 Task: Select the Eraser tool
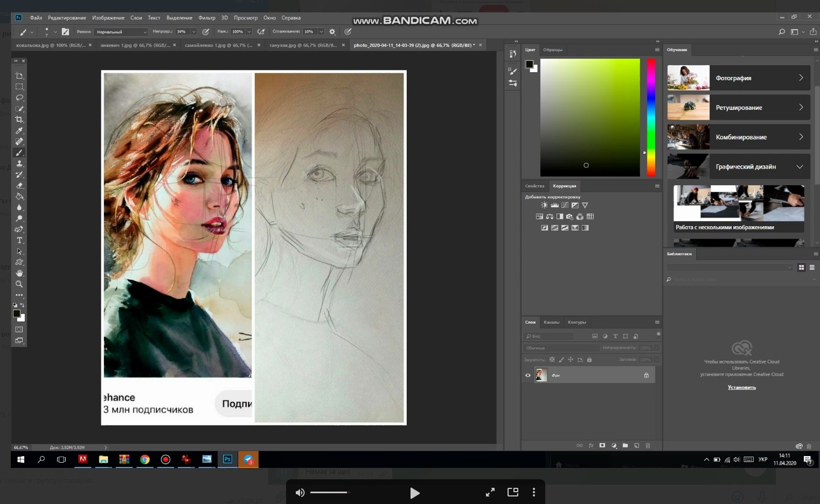pyautogui.click(x=19, y=186)
